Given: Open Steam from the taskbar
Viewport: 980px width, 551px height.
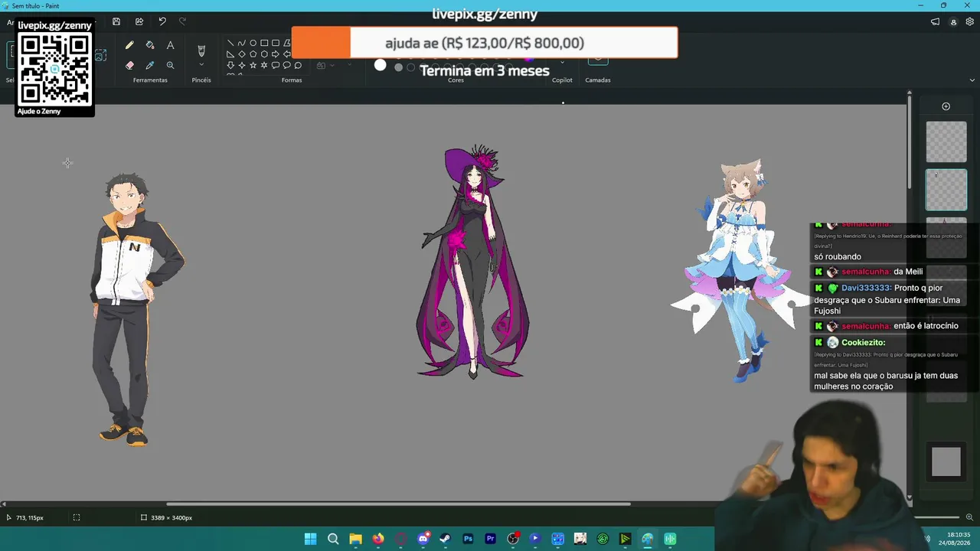Looking at the screenshot, I should click(x=445, y=539).
